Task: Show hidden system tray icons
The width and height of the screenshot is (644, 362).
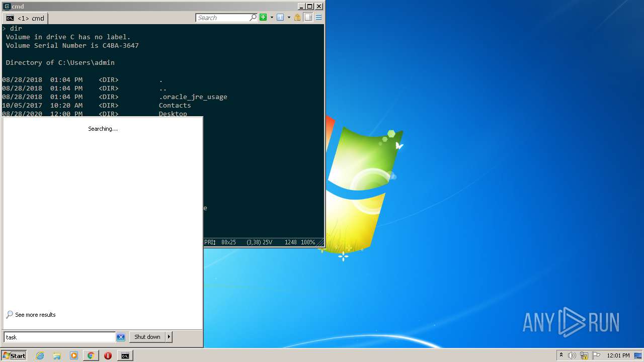Action: [x=561, y=355]
